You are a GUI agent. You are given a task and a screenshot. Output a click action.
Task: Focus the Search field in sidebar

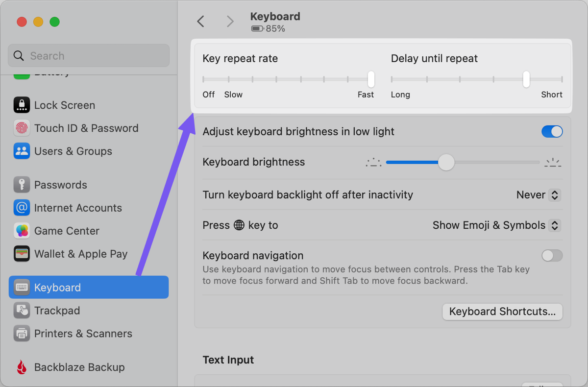89,56
